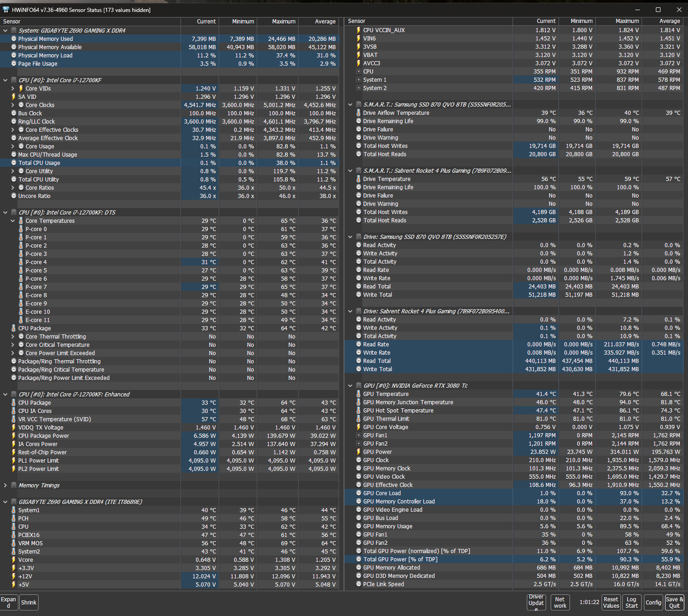Click the thermometer icon beside VRM MOS
The width and height of the screenshot is (688, 616).
pos(14,543)
